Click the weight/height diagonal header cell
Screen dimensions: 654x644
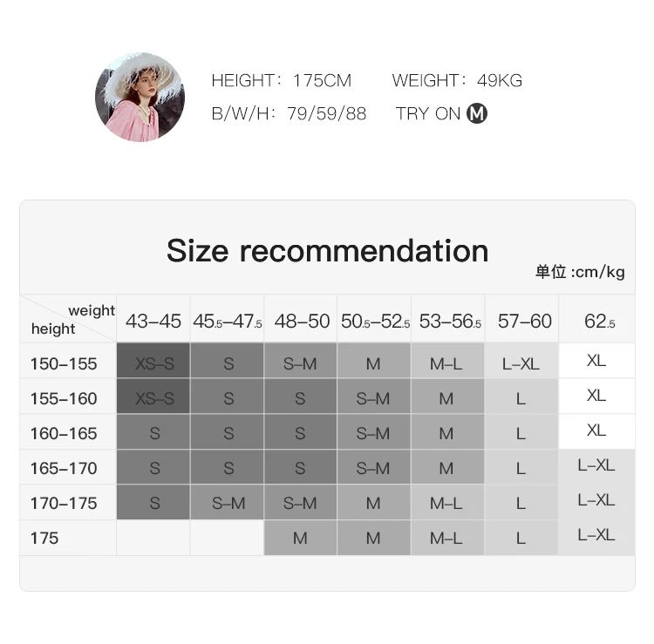coord(68,319)
